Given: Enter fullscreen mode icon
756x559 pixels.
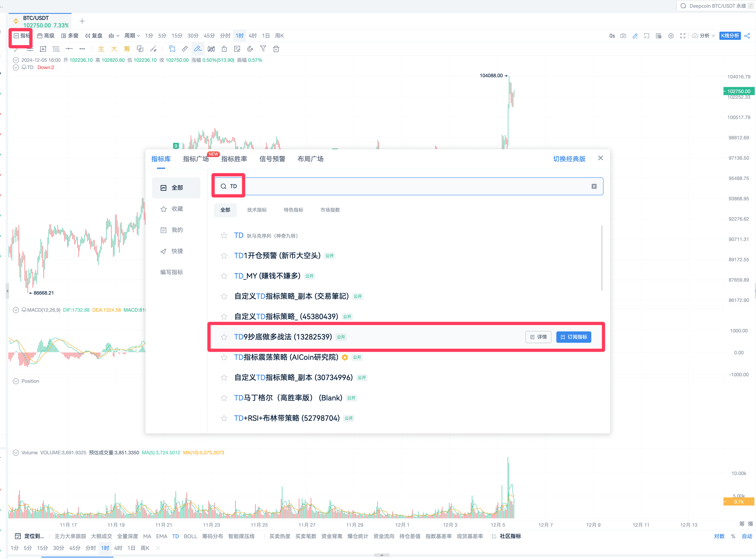Looking at the screenshot, I should coord(683,36).
